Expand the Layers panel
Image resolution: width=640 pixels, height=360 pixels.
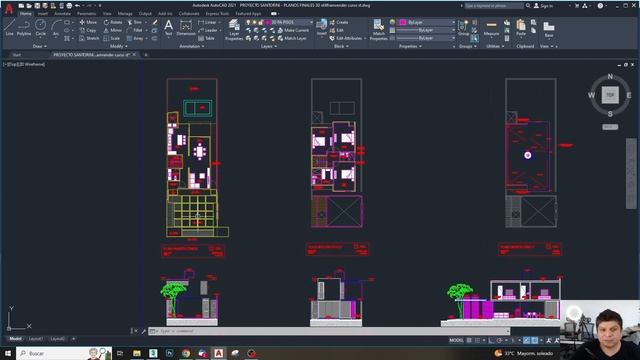pyautogui.click(x=269, y=47)
